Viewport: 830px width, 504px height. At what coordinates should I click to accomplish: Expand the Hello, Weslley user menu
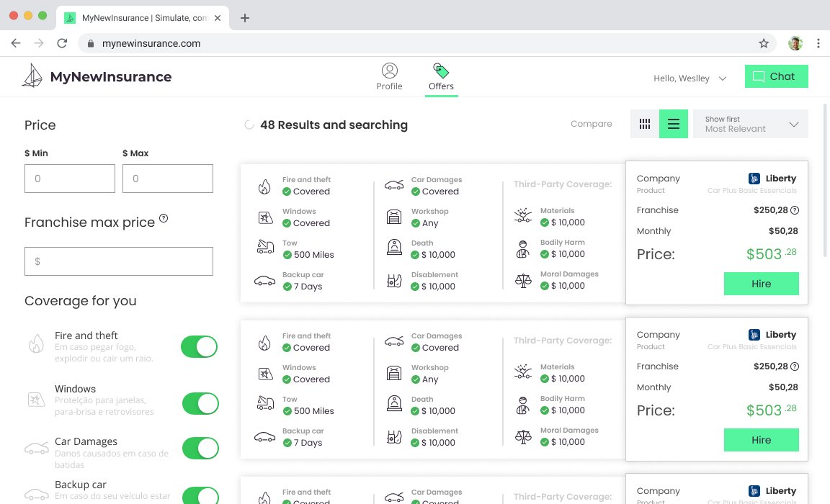tap(690, 78)
